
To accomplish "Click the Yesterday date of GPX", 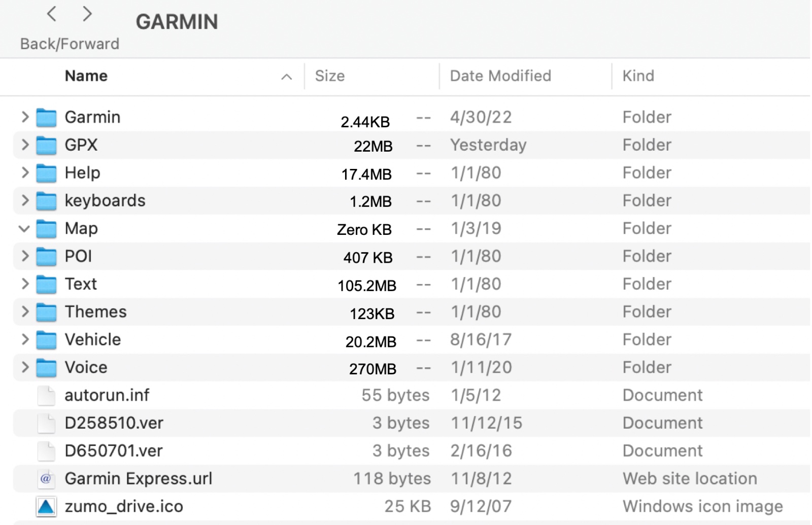I will click(x=488, y=145).
